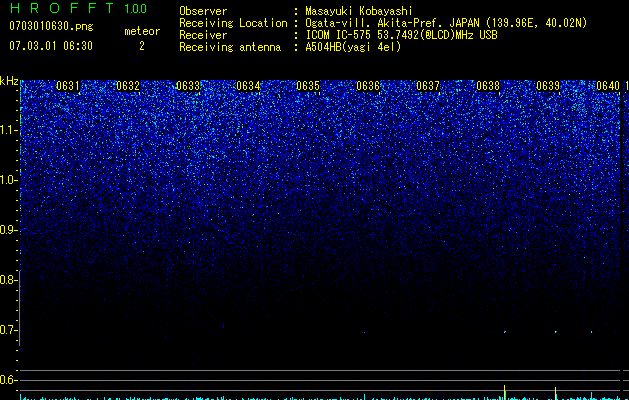Click the 0640 time marker

pyautogui.click(x=608, y=86)
